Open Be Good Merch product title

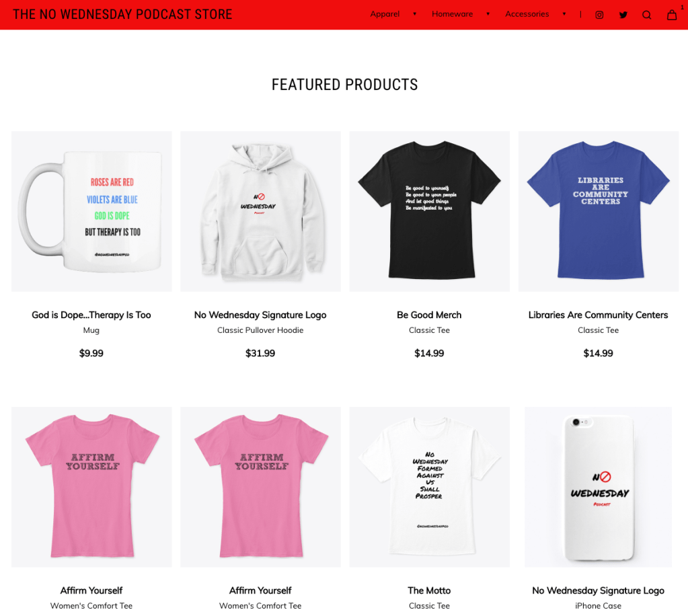click(429, 315)
